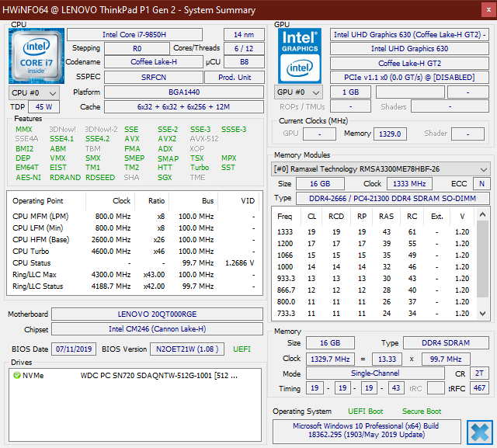Screen dimensions: 497x448
Task: Click the memory timings scrollbar thumb
Action: 482,259
